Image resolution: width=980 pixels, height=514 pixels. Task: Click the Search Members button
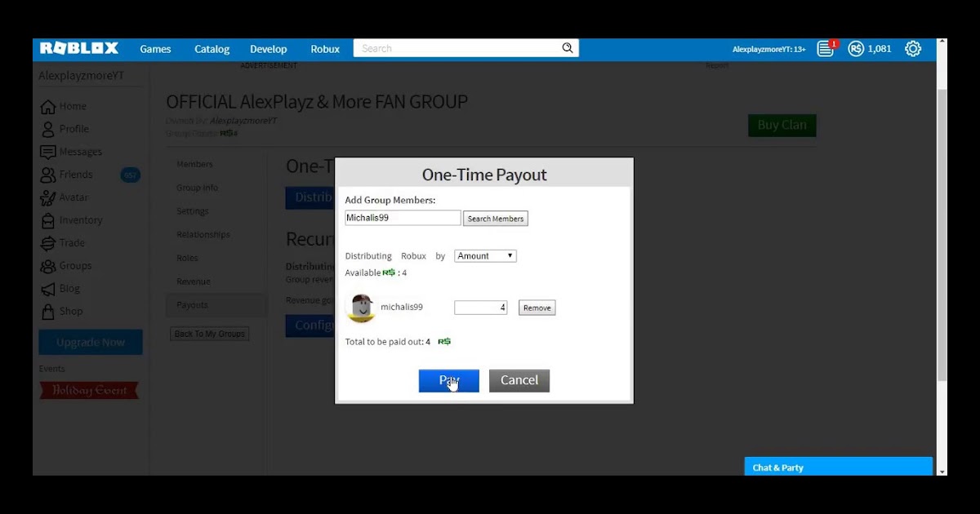496,219
